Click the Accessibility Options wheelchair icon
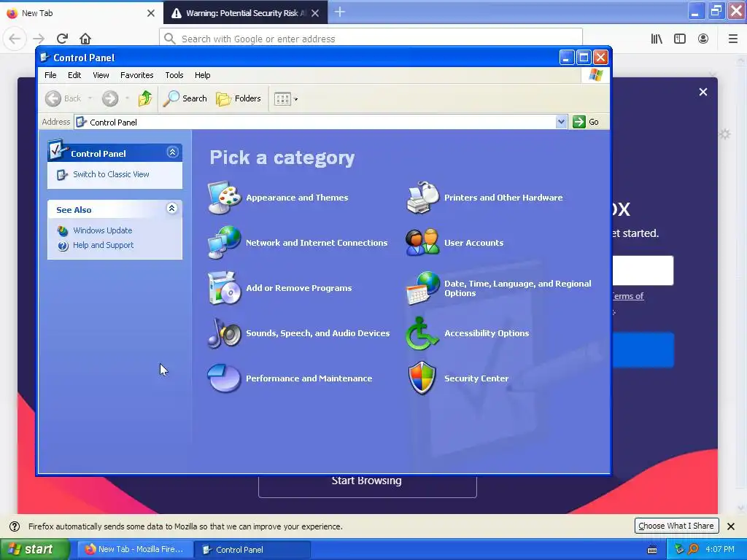The height and width of the screenshot is (560, 747). 422,332
